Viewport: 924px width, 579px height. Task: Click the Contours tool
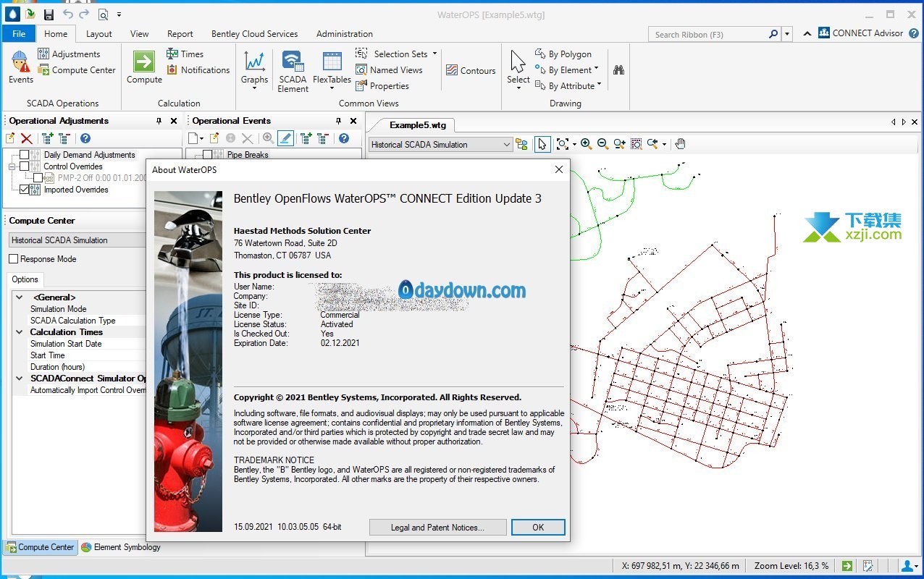tap(471, 70)
